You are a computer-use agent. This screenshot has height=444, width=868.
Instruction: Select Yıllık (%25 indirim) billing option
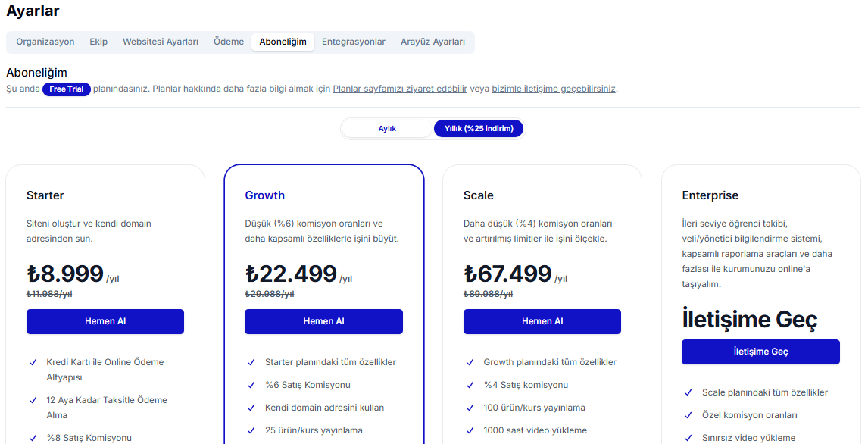(478, 129)
